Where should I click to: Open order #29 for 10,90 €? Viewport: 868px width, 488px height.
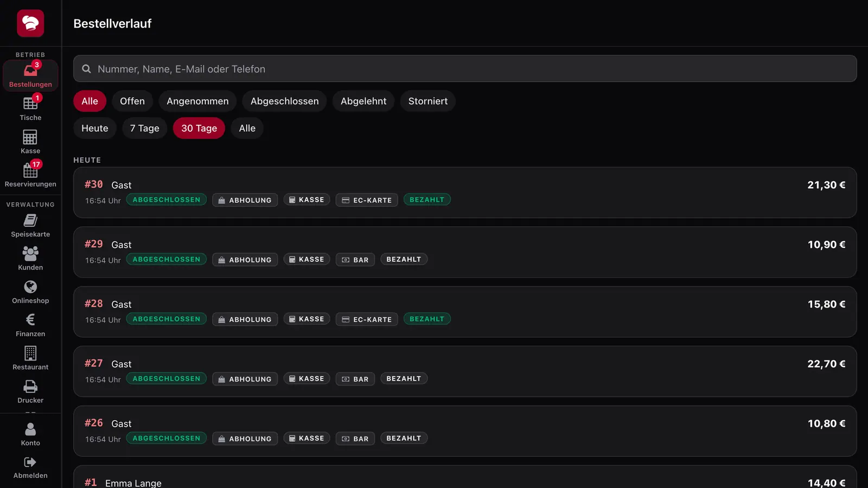click(x=465, y=252)
